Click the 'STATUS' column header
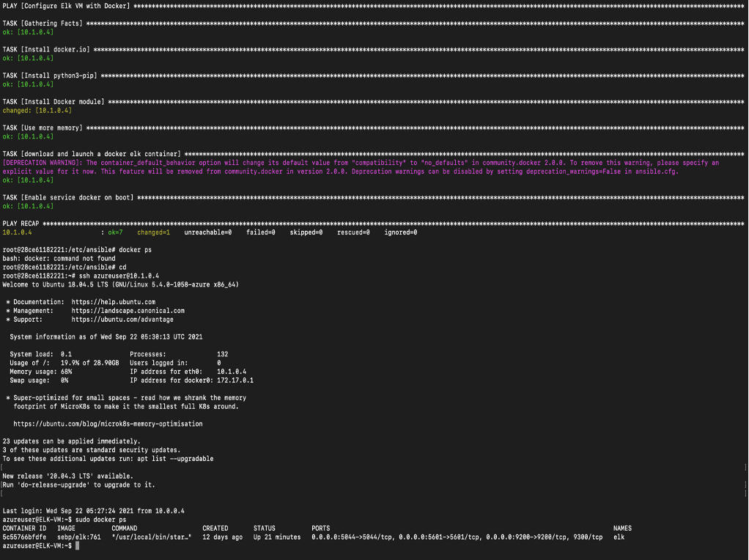This screenshot has height=560, width=749. [x=264, y=528]
